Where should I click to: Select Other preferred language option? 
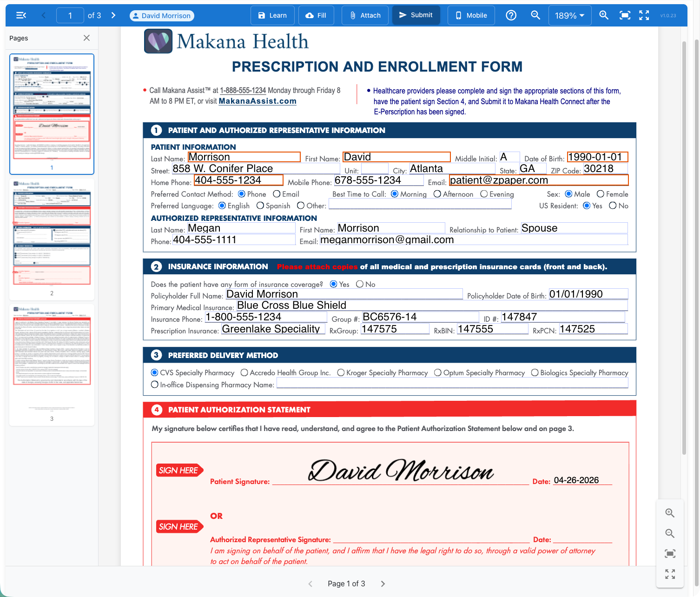pyautogui.click(x=301, y=206)
